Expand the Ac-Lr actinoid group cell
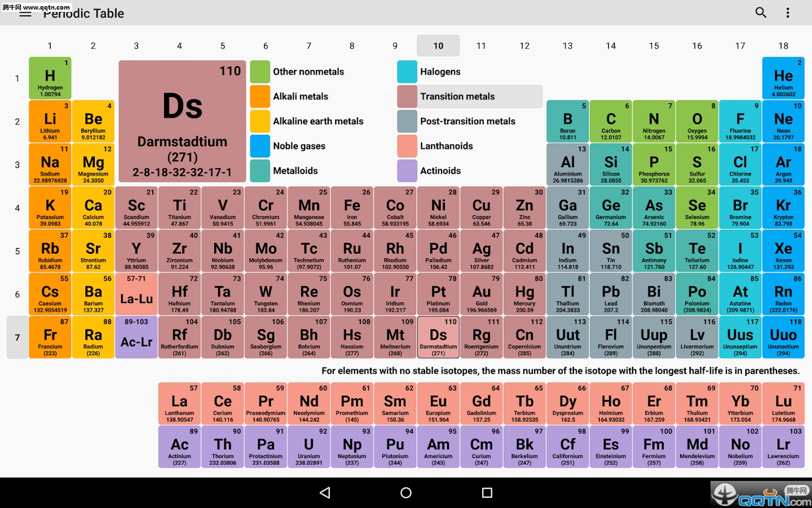The height and width of the screenshot is (508, 812). pos(136,338)
